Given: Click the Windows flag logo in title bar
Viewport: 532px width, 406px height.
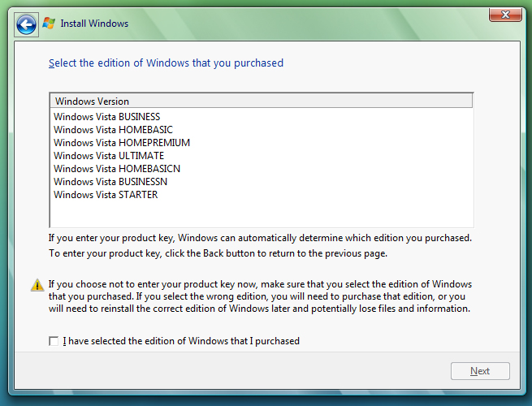Looking at the screenshot, I should tap(49, 23).
